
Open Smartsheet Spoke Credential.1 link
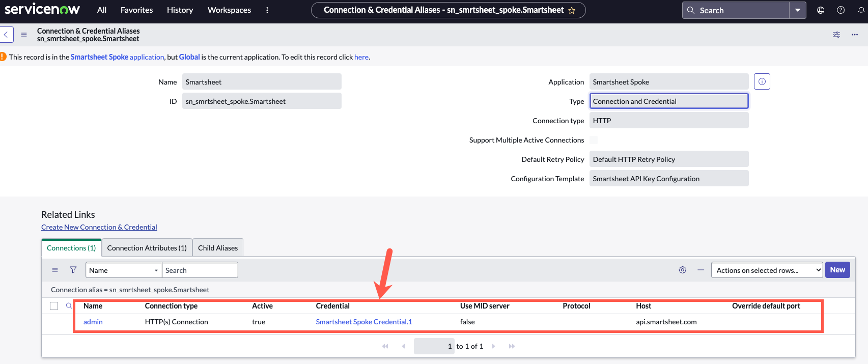[364, 322]
